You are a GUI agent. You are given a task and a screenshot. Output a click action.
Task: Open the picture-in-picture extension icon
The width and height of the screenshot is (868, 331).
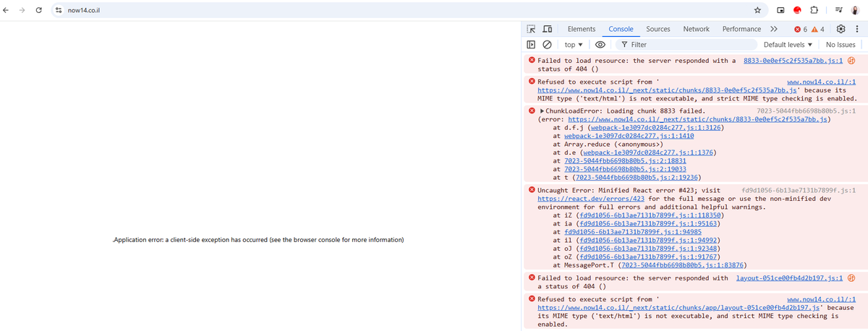tap(781, 10)
